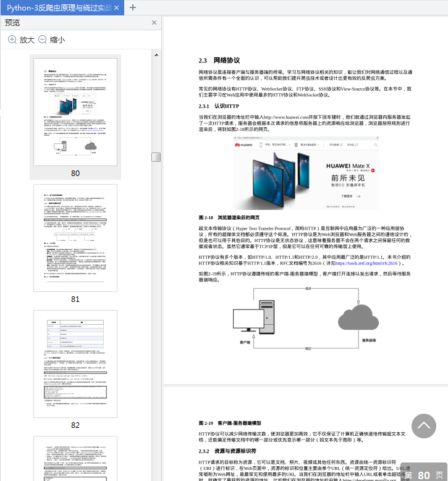The image size is (448, 481).
Task: Click the 2.3.1 认识HTTP heading
Action: 219,106
